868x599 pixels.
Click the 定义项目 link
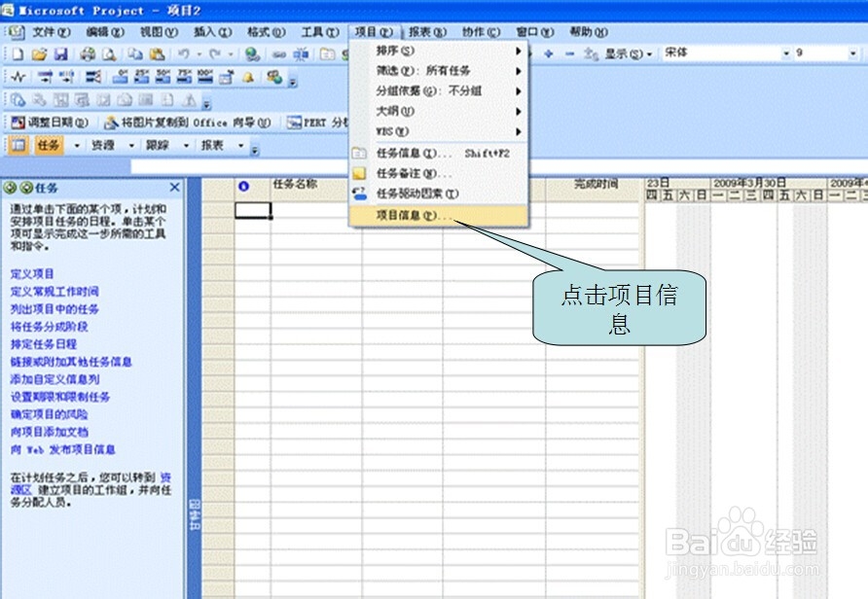pyautogui.click(x=32, y=274)
